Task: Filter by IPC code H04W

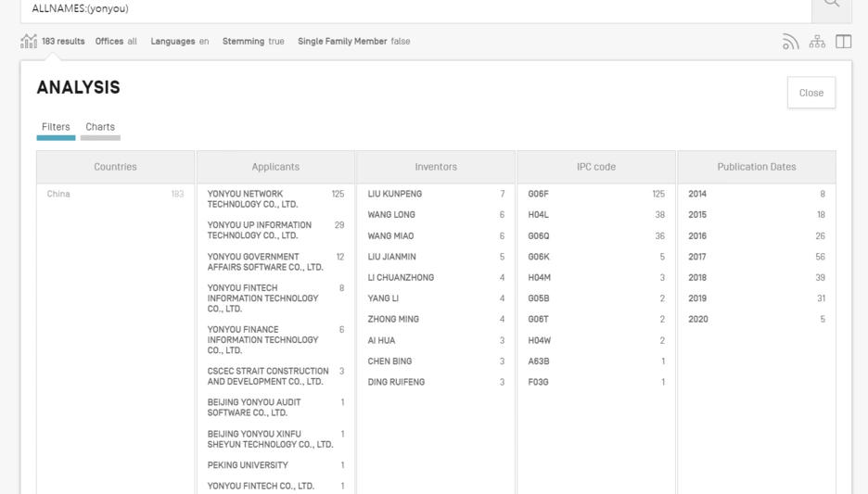Action: (x=596, y=341)
